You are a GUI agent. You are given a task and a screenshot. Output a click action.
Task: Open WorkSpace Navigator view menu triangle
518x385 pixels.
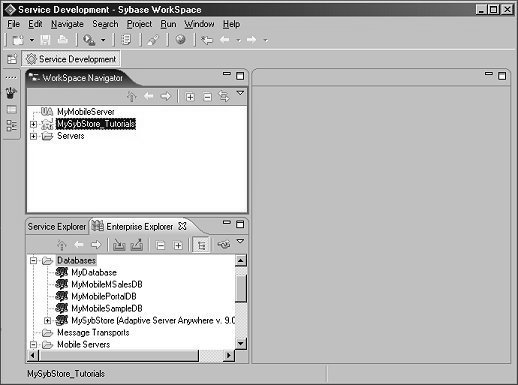click(x=240, y=93)
